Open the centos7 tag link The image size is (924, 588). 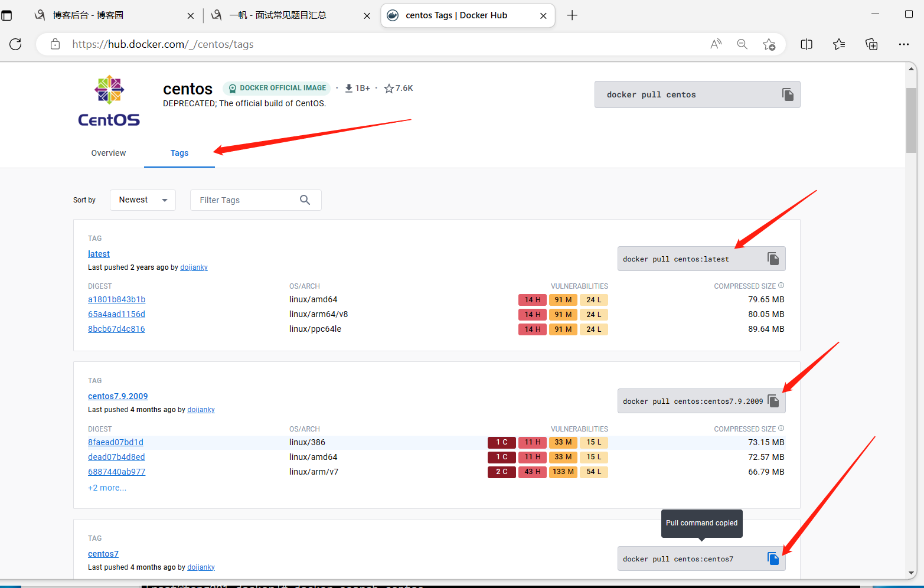(x=103, y=554)
